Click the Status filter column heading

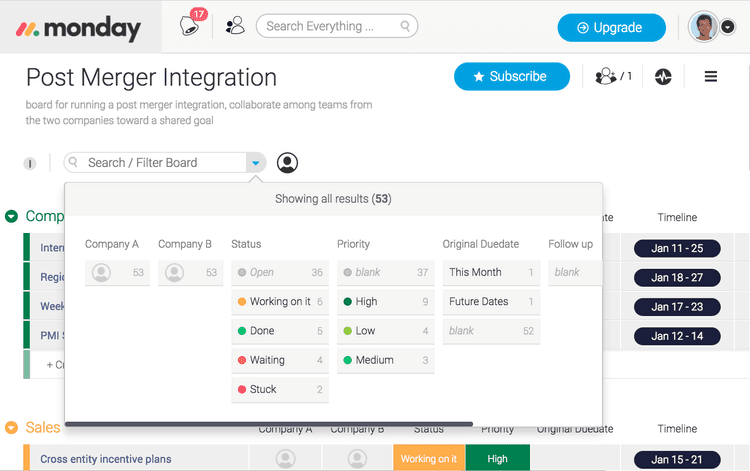pyautogui.click(x=246, y=244)
